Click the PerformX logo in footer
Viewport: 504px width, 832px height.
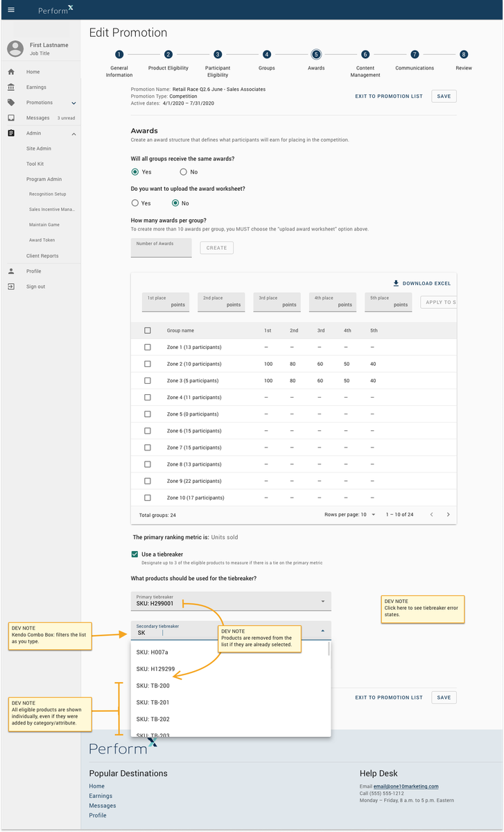pos(123,747)
